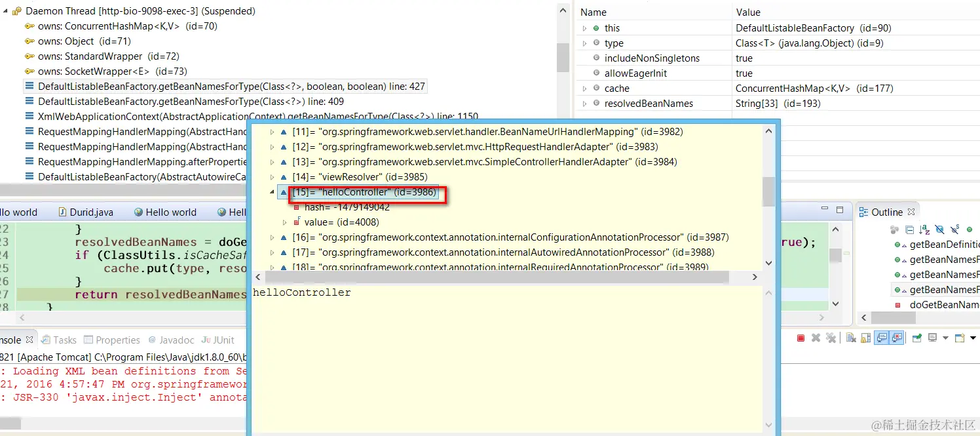Switch to the Properties view tab

112,340
